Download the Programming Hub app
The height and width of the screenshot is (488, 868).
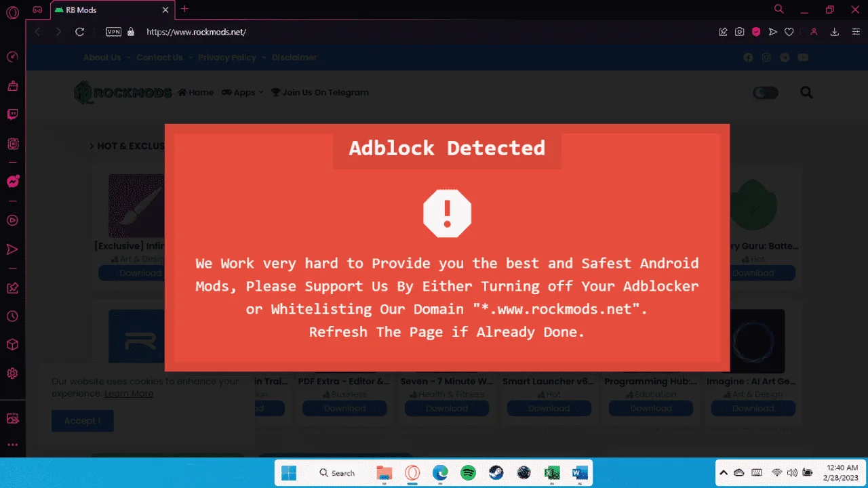[651, 409]
